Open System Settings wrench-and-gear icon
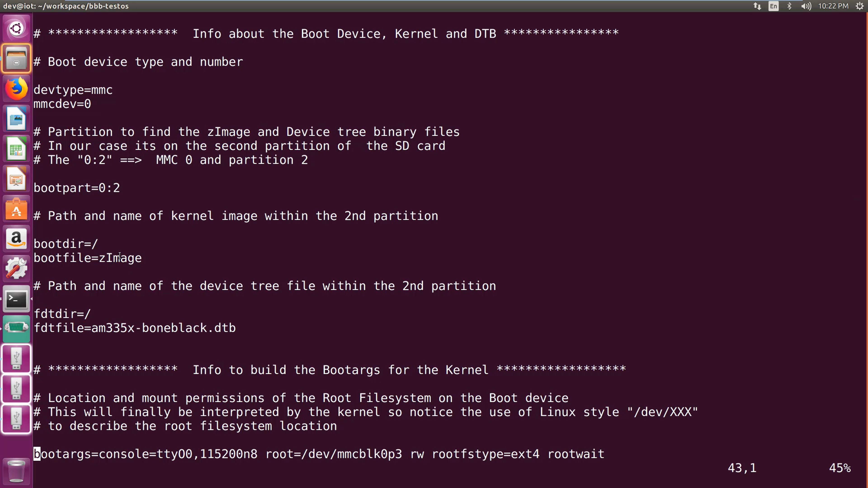The height and width of the screenshot is (488, 868). (16, 269)
